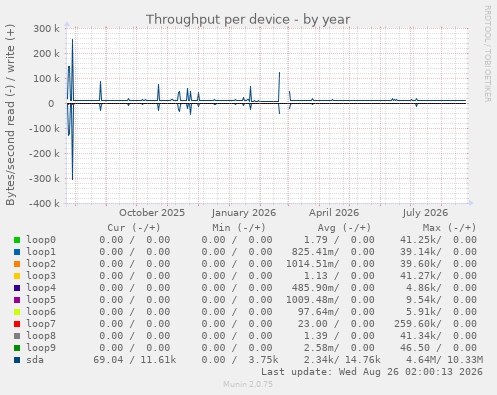Select the loop8 device label
This screenshot has height=395, width=497.
click(41, 336)
